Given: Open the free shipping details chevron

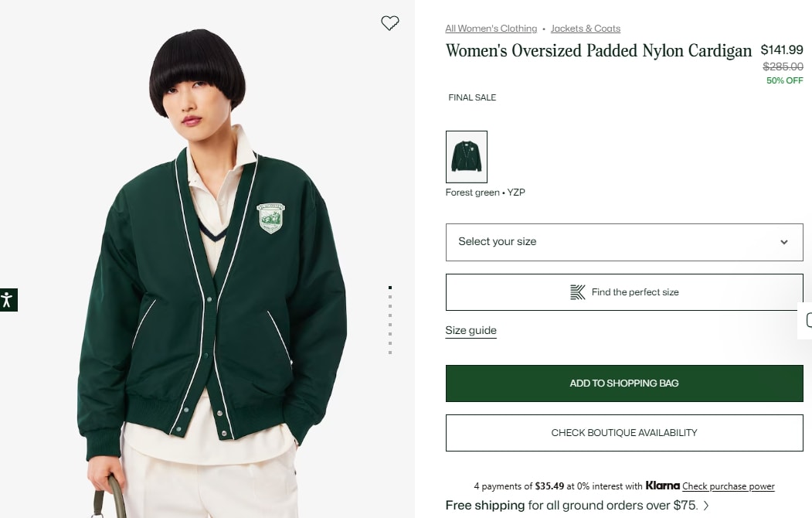Looking at the screenshot, I should click(706, 505).
